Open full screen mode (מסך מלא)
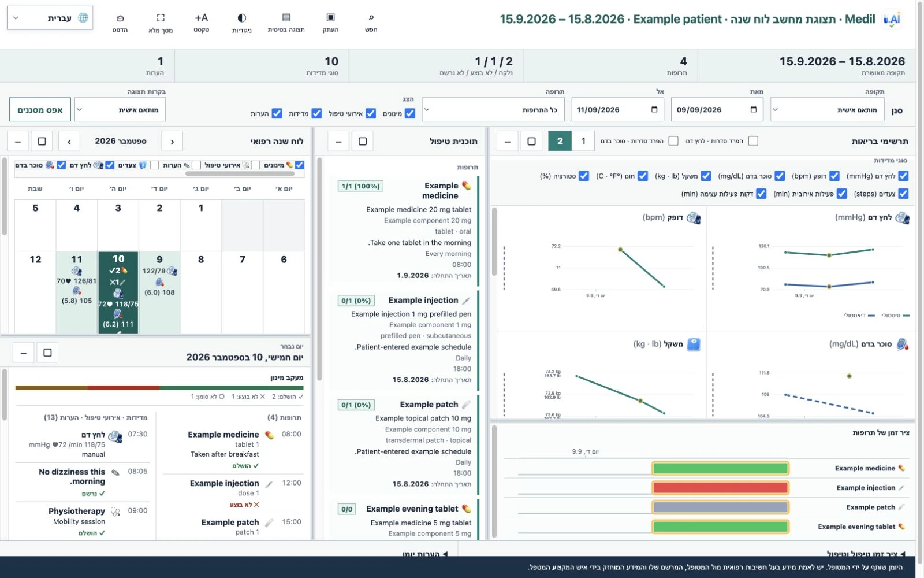The image size is (924, 578). 161,23
